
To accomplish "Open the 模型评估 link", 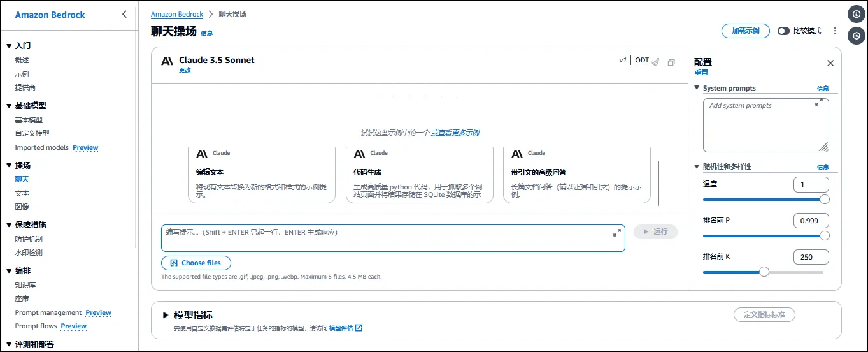I will (x=341, y=328).
